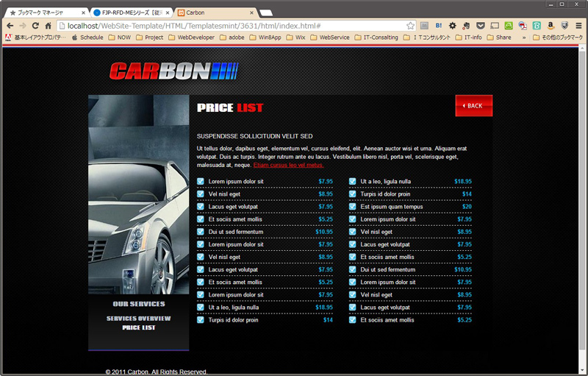Image resolution: width=588 pixels, height=376 pixels.
Task: Toggle the right-column 'Dui ut sed fermentum' checkbox
Action: point(353,269)
